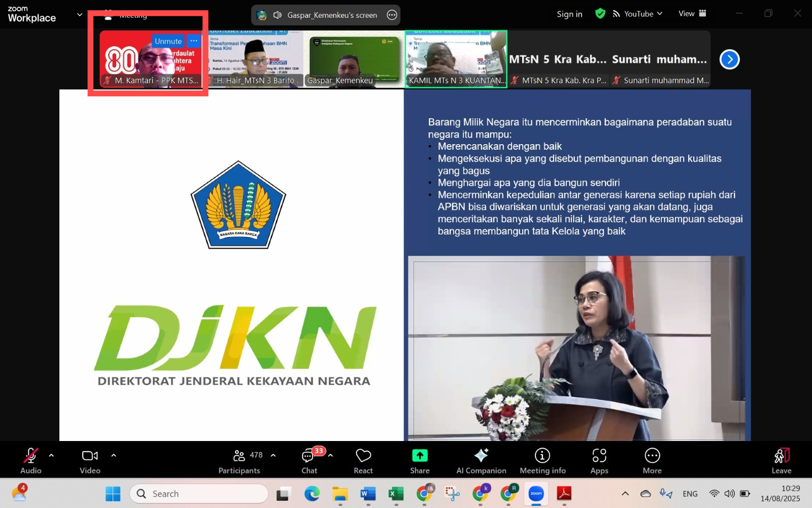The height and width of the screenshot is (508, 812).
Task: Show next participants with the arrow button
Action: (x=729, y=59)
